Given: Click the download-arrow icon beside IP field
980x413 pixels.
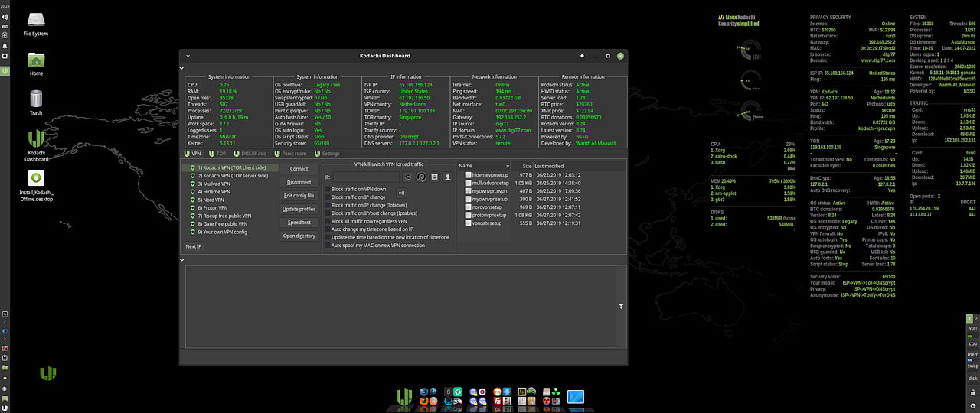Looking at the screenshot, I should point(434,177).
